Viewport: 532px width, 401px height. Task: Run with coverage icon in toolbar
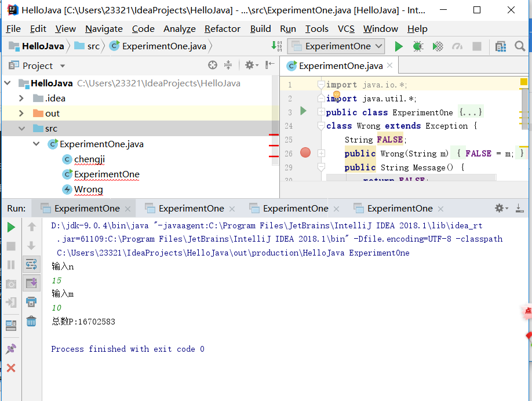pos(438,46)
